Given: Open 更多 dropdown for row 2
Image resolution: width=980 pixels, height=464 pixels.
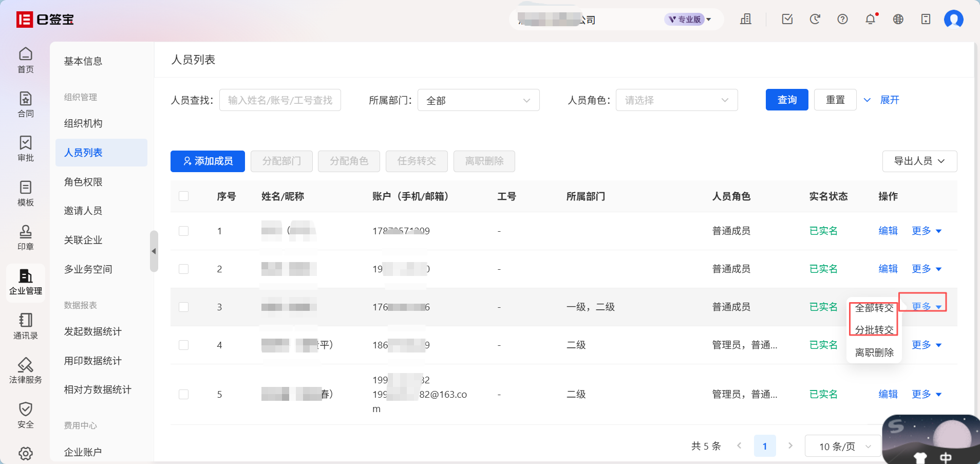Looking at the screenshot, I should 927,269.
